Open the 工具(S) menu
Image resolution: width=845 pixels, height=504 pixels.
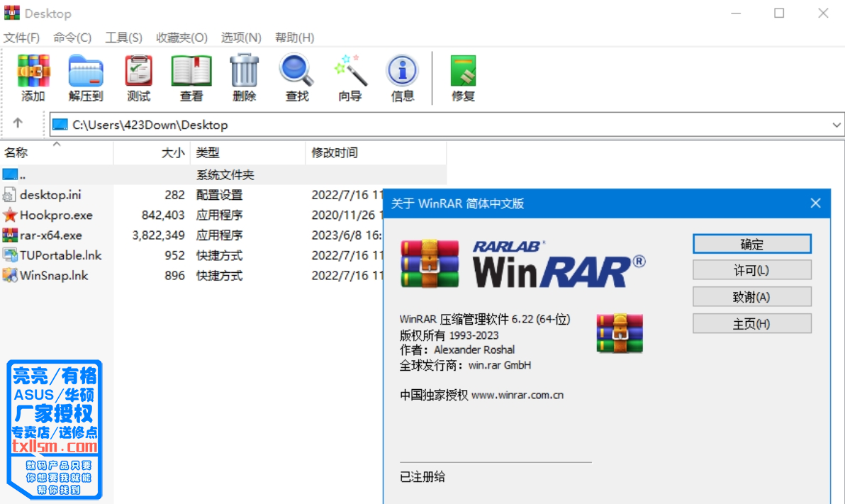tap(123, 38)
